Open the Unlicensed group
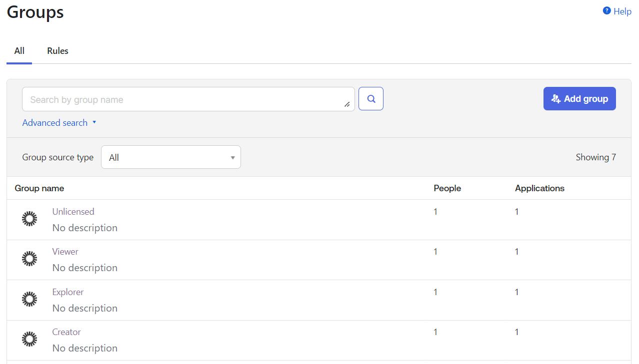639x364 pixels. [x=73, y=211]
